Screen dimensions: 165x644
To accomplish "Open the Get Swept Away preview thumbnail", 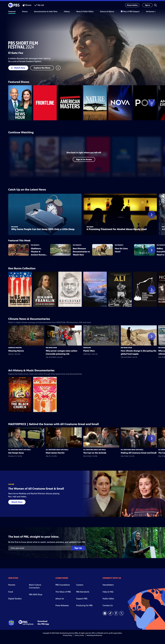I will click(26, 438).
